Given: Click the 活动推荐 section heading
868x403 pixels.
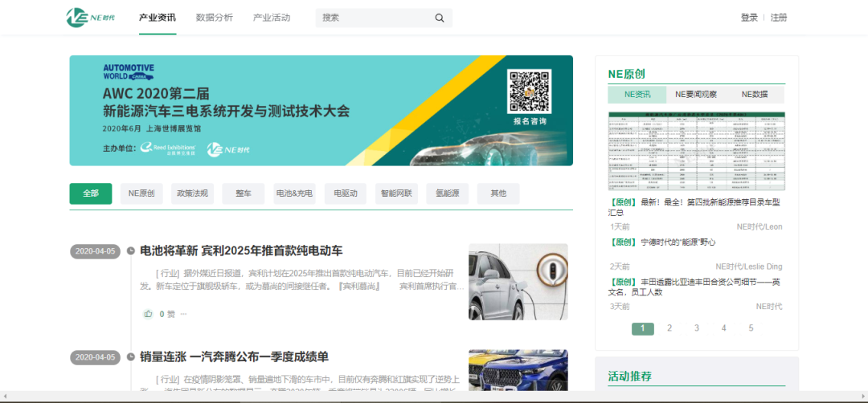Looking at the screenshot, I should [x=630, y=377].
